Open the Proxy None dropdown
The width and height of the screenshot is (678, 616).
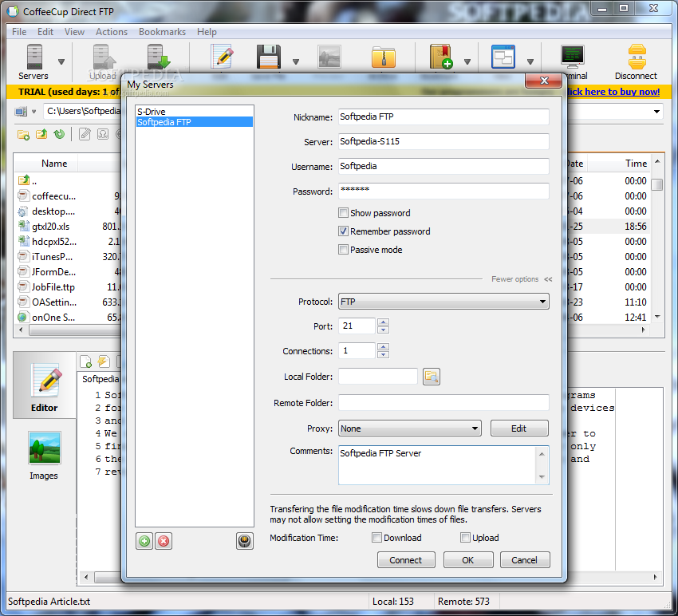(409, 428)
